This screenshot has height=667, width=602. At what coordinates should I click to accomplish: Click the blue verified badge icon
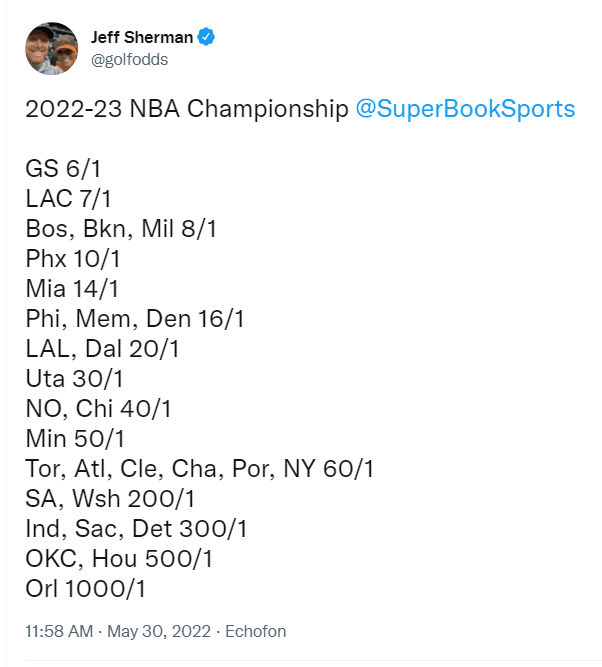207,37
